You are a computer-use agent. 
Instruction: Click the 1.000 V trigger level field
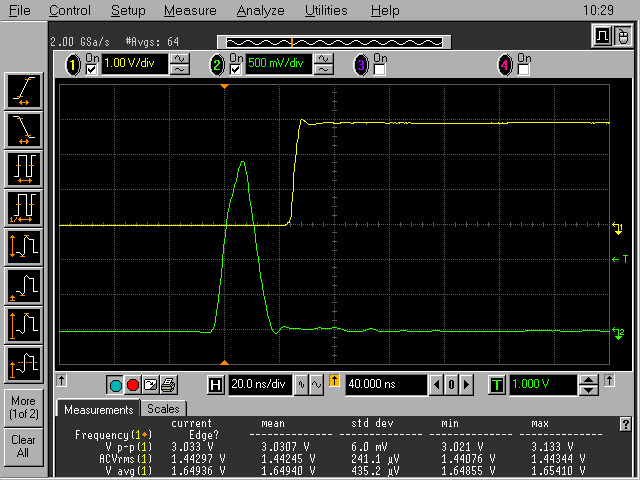[543, 385]
